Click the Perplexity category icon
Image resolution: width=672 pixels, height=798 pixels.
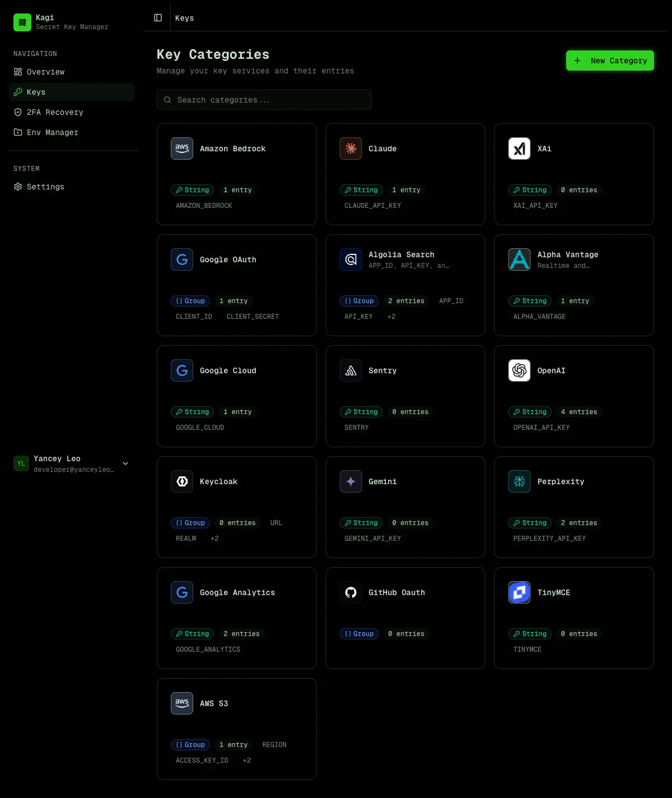pos(519,481)
